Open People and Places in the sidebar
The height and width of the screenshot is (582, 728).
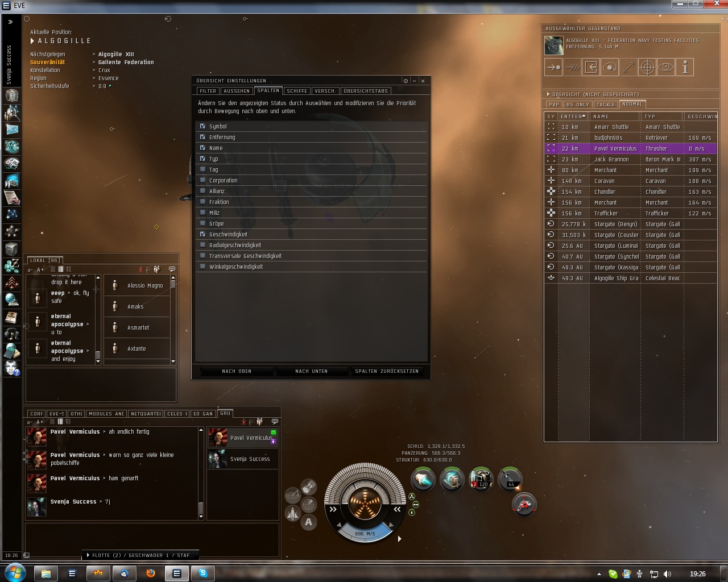click(x=12, y=112)
